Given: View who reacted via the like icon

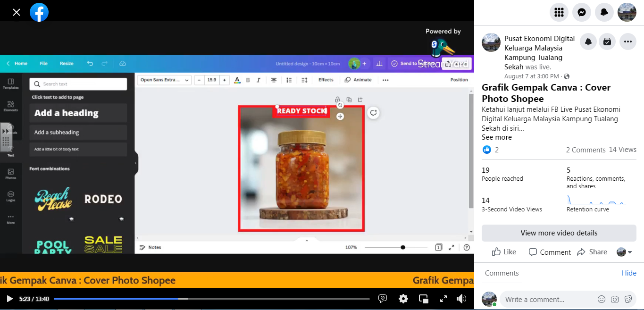Looking at the screenshot, I should [487, 150].
